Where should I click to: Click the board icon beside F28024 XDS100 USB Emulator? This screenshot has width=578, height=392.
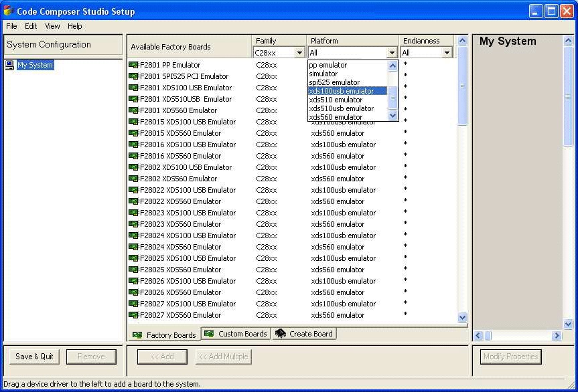coord(133,235)
